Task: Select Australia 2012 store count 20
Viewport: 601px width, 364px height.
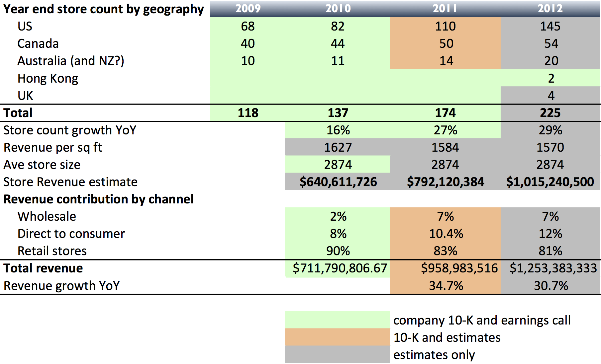Action: click(551, 61)
